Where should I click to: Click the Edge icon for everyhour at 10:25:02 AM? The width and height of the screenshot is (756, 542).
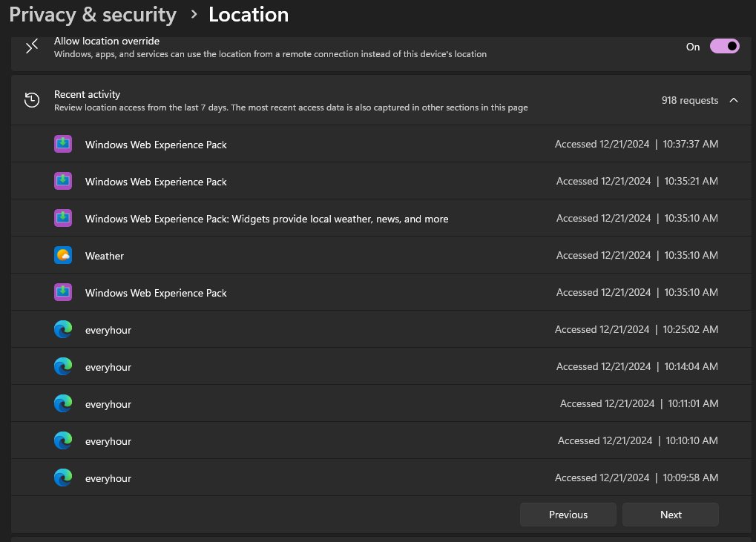(x=63, y=329)
